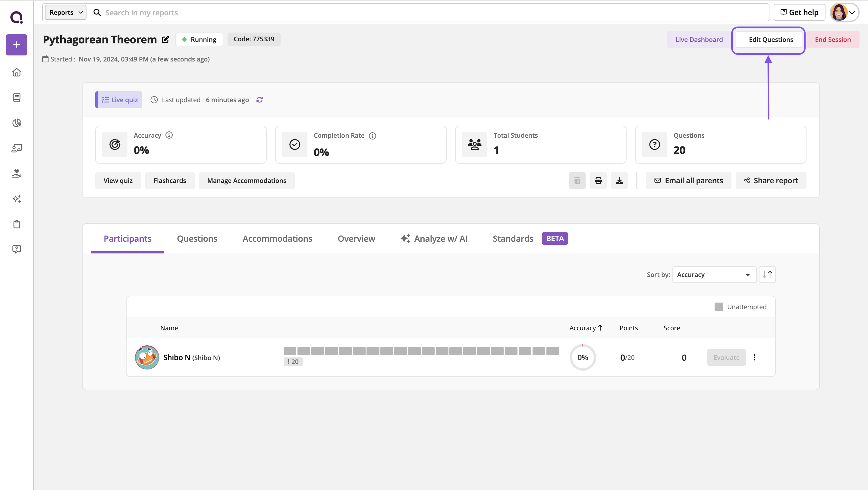Click the Name column header

tap(169, 328)
